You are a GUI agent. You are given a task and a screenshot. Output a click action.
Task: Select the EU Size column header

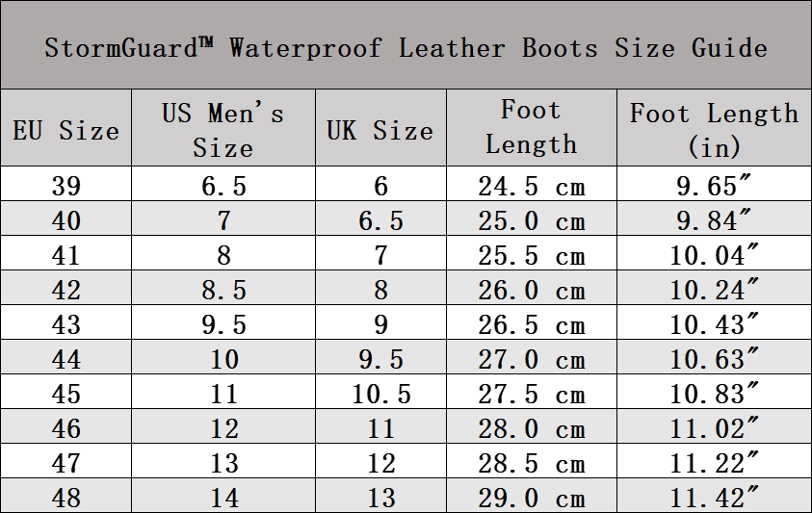(x=66, y=128)
